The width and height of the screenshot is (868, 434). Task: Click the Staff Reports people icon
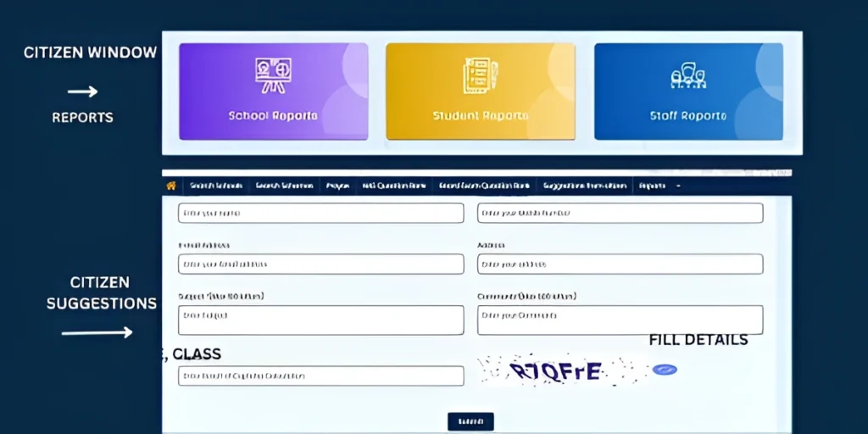click(687, 77)
